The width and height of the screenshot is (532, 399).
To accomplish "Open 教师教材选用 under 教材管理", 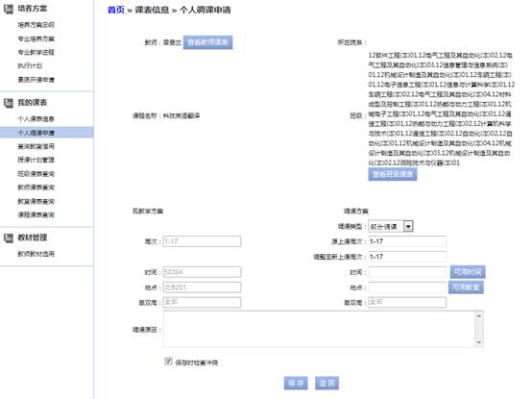I will [x=36, y=254].
